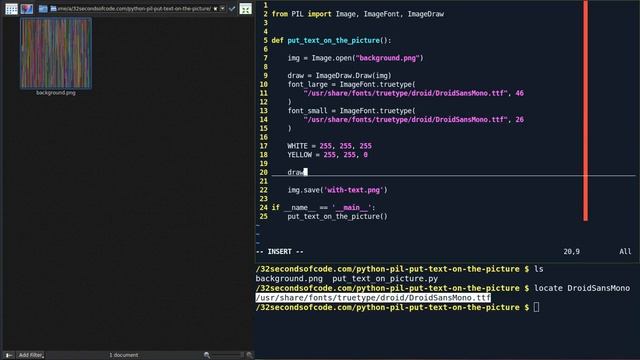Image resolution: width=640 pixels, height=360 pixels.
Task: Click the ImageDraw.Draw(img) line
Action: [339, 76]
